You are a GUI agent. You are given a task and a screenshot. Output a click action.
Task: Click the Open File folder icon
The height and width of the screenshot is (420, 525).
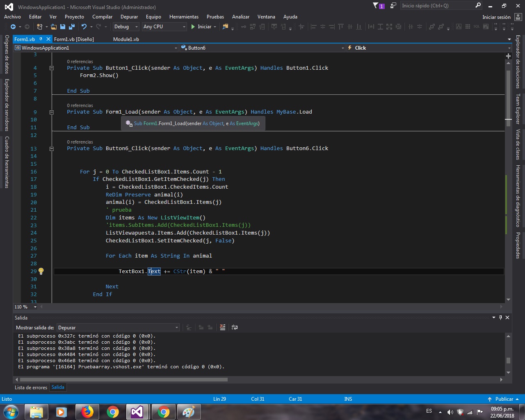pyautogui.click(x=53, y=27)
